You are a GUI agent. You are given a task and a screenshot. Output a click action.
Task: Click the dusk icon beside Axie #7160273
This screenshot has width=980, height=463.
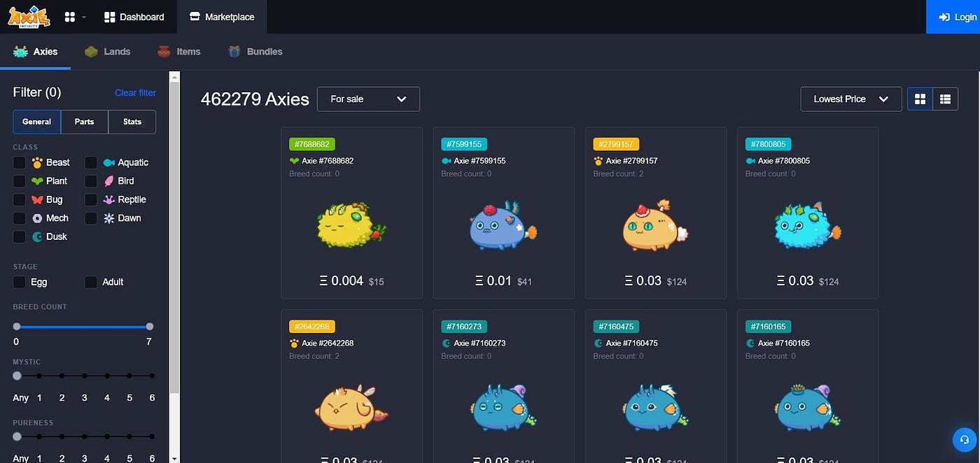click(x=446, y=343)
